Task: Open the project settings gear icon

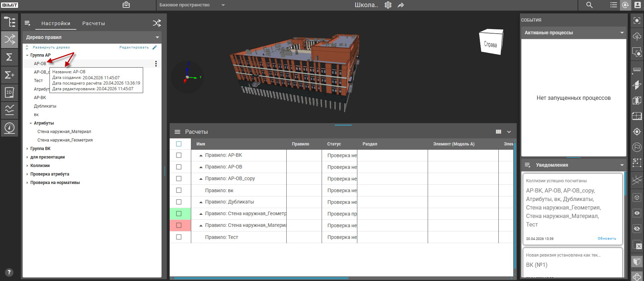Action: [x=388, y=5]
